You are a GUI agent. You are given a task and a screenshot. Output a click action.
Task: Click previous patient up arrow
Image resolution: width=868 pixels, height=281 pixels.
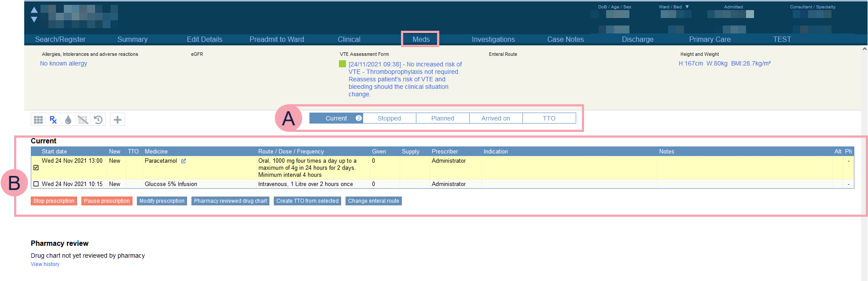(x=34, y=10)
